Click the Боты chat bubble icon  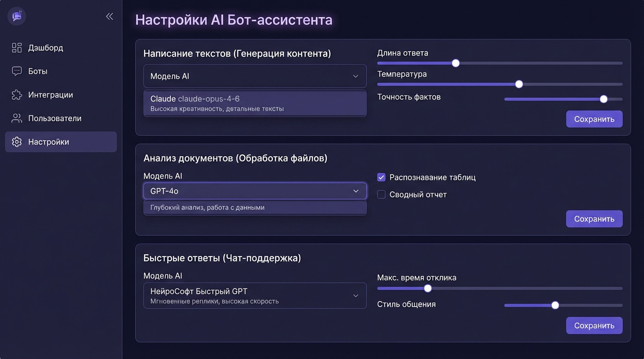click(x=17, y=71)
